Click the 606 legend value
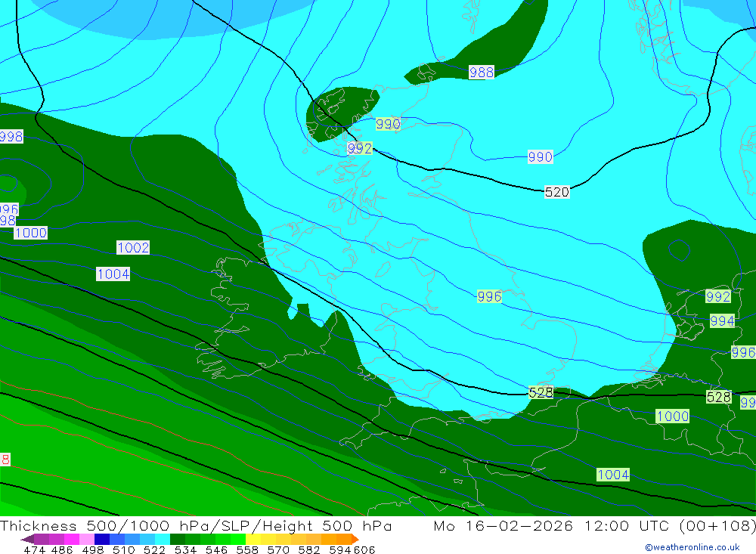The image size is (756, 554). 364,549
